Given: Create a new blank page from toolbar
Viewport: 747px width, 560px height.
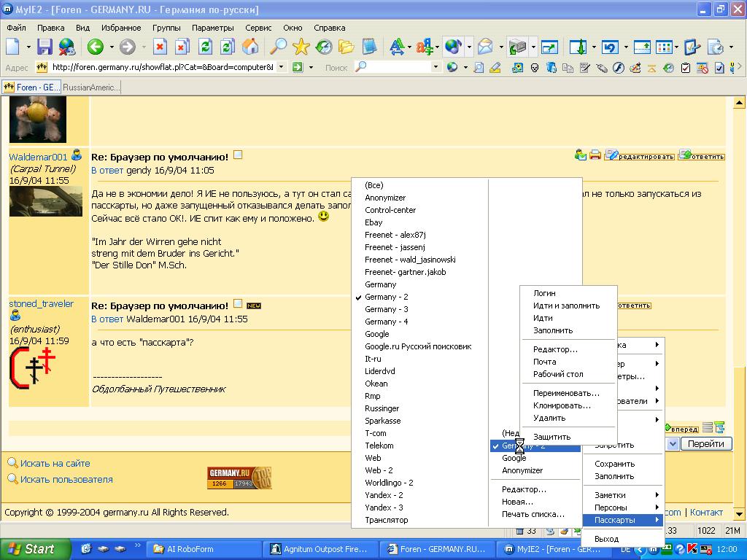Looking at the screenshot, I should click(x=13, y=47).
